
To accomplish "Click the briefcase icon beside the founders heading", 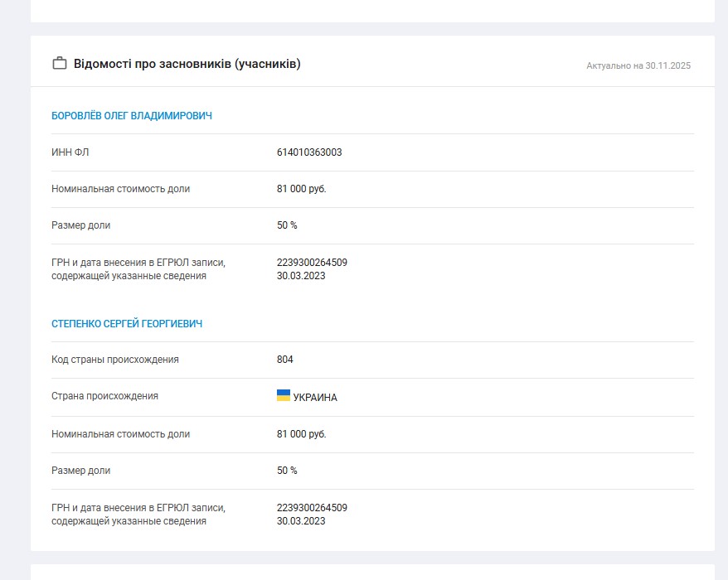I will click(x=59, y=64).
